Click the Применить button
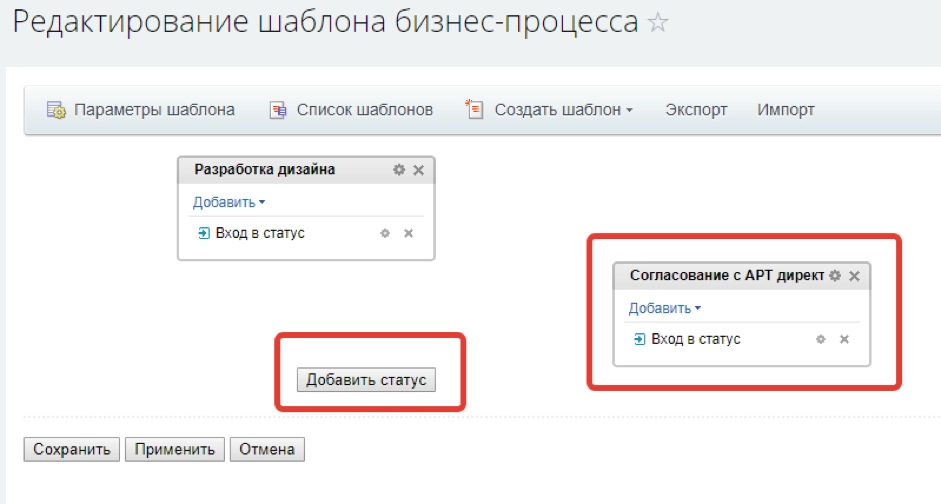 point(175,449)
